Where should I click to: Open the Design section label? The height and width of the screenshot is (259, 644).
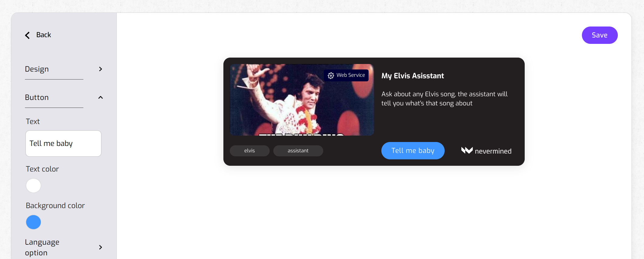click(37, 69)
